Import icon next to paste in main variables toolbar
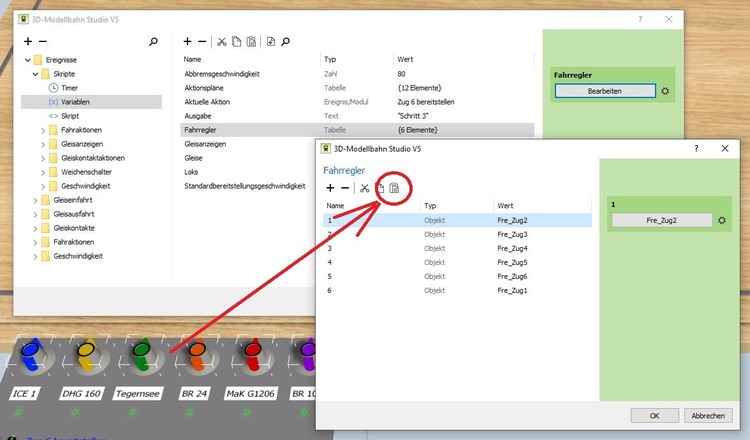The width and height of the screenshot is (750, 440). (271, 42)
